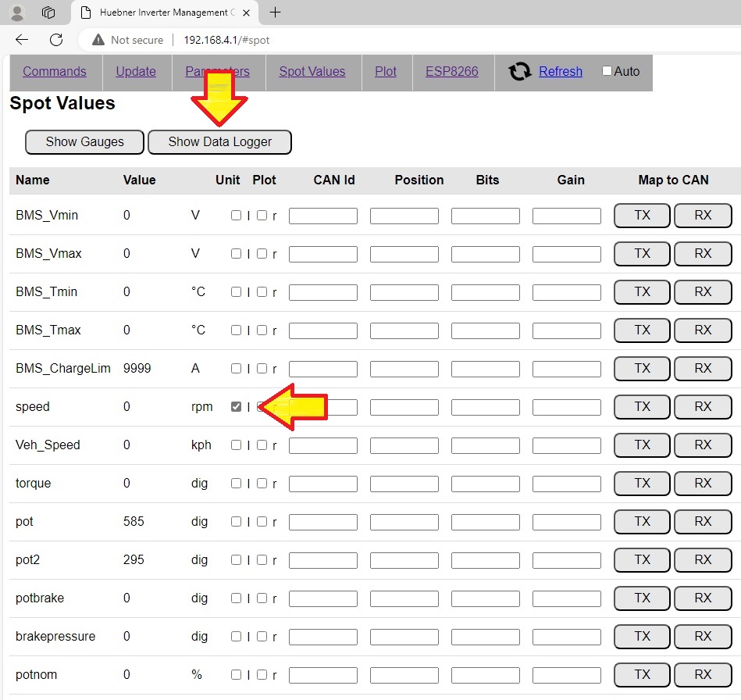Go to the ESP8266 section
741x700 pixels.
point(452,71)
